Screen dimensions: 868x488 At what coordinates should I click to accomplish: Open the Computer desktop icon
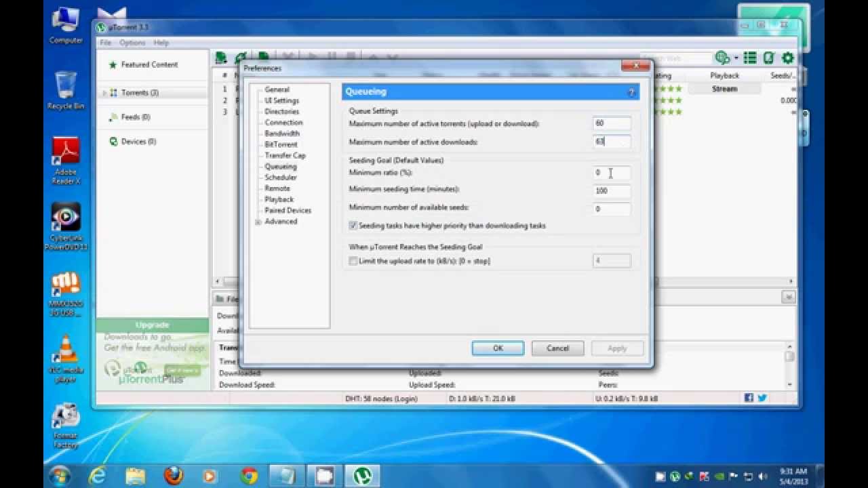tap(66, 26)
